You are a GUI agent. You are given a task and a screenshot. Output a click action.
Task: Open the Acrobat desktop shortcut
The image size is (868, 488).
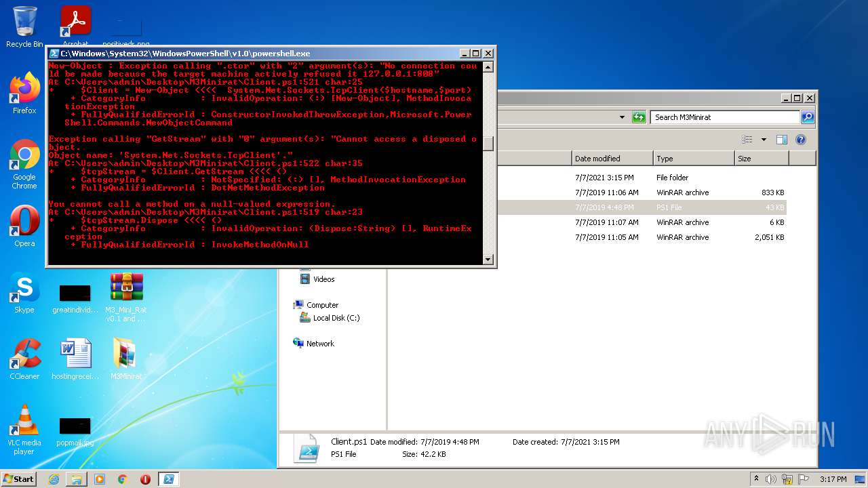click(x=75, y=26)
